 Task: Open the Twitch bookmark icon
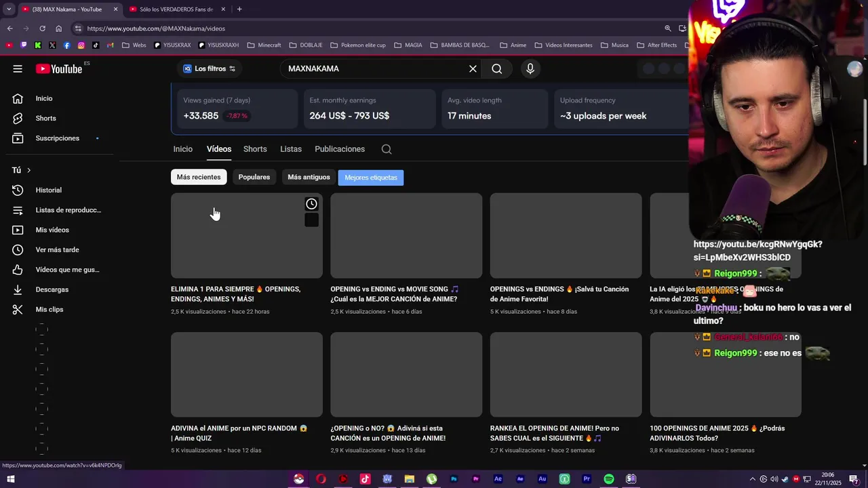point(24,45)
